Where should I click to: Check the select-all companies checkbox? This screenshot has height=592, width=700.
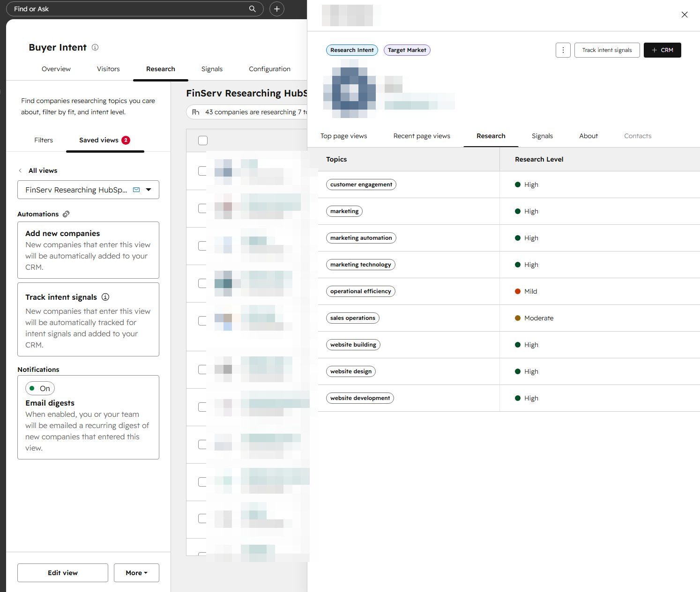[203, 141]
